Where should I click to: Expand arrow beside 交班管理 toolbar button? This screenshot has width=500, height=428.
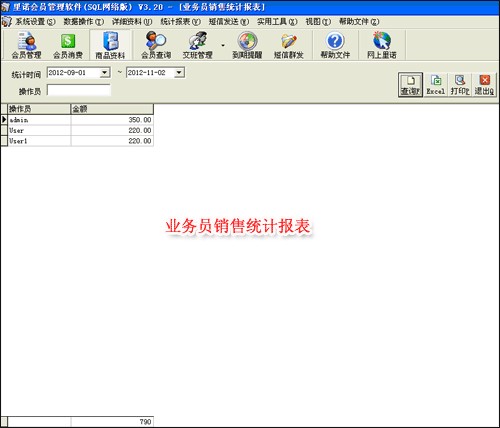pyautogui.click(x=223, y=45)
